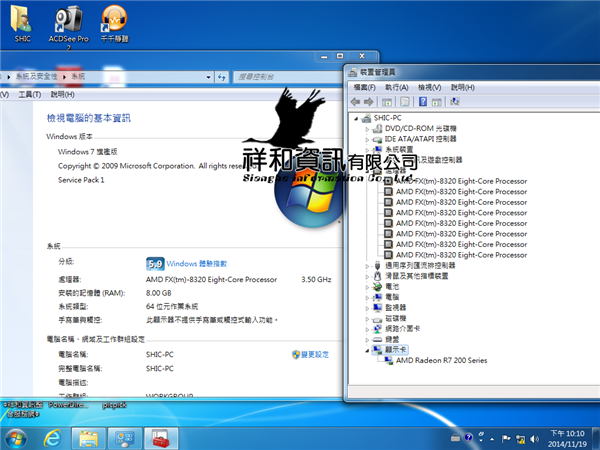
Task: Toggle the console tree button in Device Manager toolbar
Action: 387,102
